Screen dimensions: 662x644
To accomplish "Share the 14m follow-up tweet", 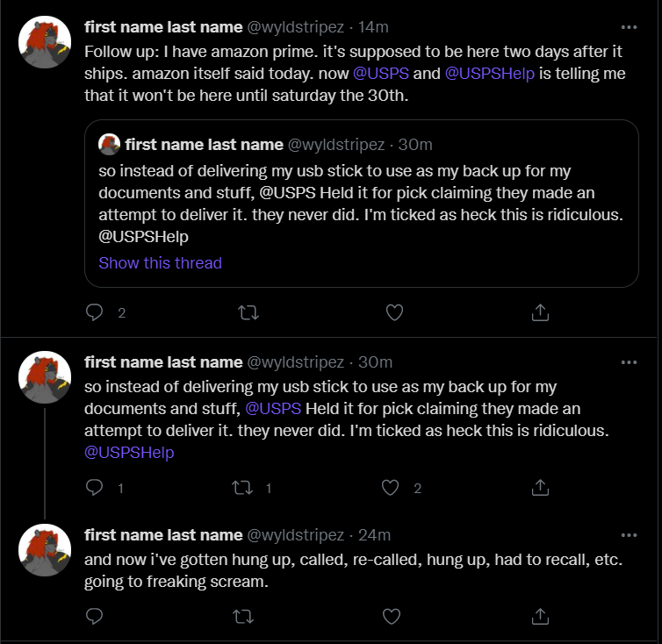I will 540,312.
